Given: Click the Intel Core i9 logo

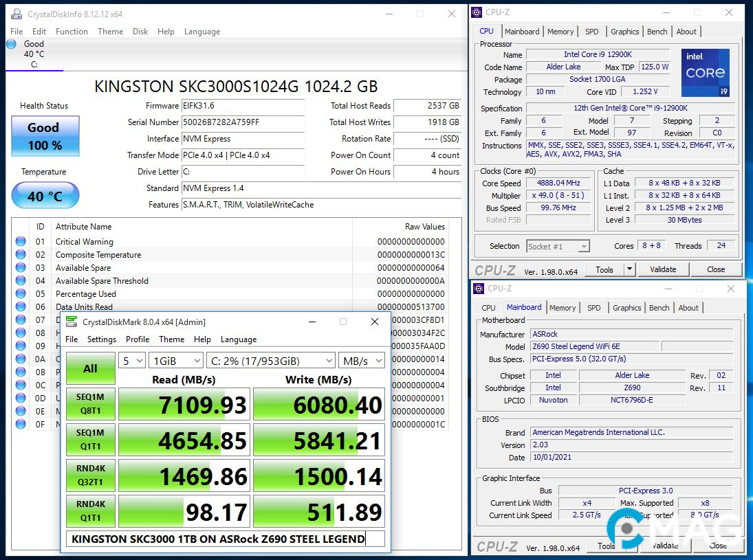Looking at the screenshot, I should 705,73.
